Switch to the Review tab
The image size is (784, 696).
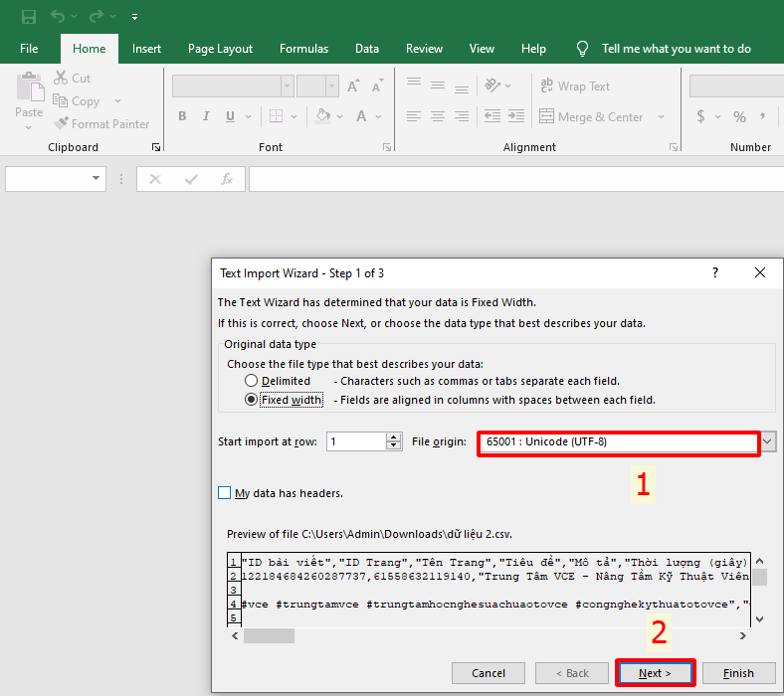click(424, 49)
